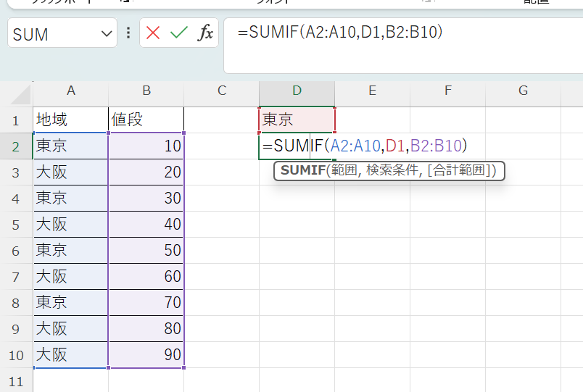Screen dimensions: 583x392
Task: Select column B header
Action: [x=146, y=91]
